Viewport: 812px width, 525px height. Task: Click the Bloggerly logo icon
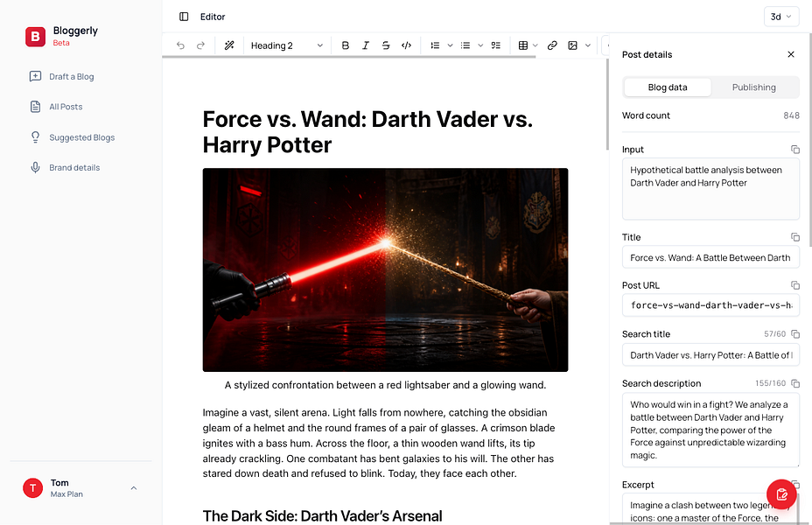[x=35, y=36]
